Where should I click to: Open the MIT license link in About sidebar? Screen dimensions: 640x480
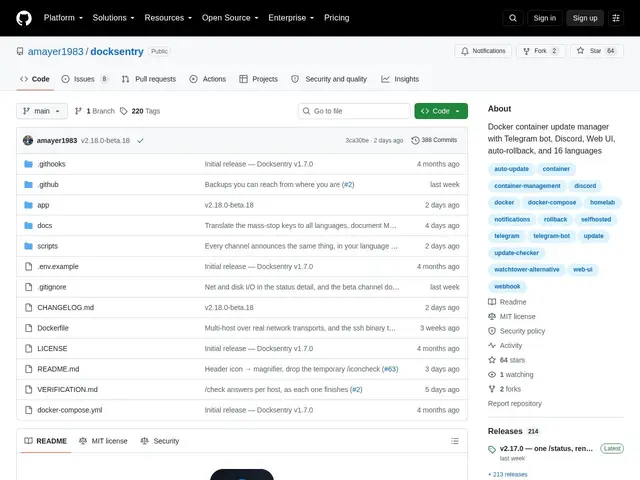point(512,316)
